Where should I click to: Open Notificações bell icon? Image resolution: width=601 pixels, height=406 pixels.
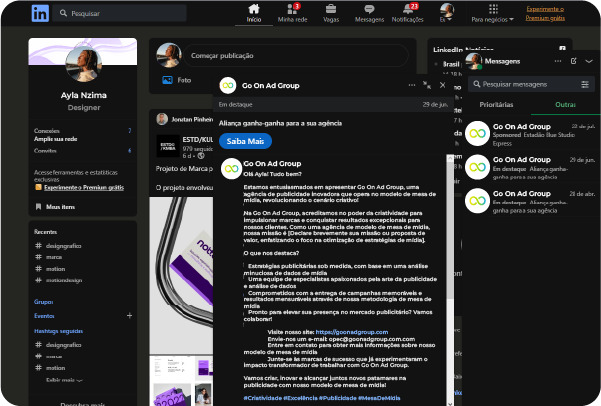[x=407, y=9]
